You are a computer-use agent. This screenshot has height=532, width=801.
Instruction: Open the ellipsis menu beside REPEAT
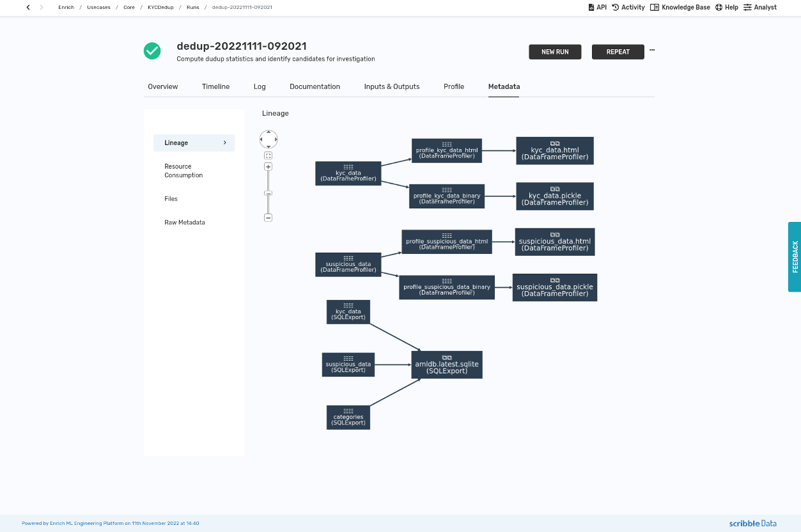(652, 49)
